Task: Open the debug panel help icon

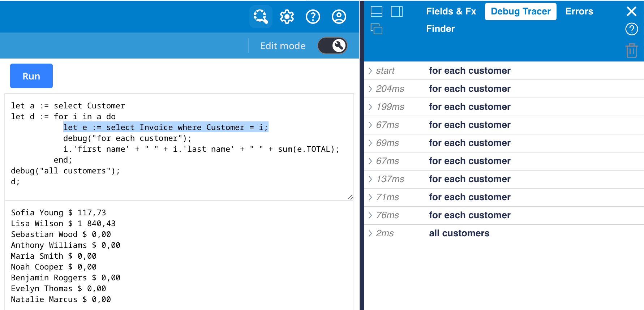Action: 631,29
